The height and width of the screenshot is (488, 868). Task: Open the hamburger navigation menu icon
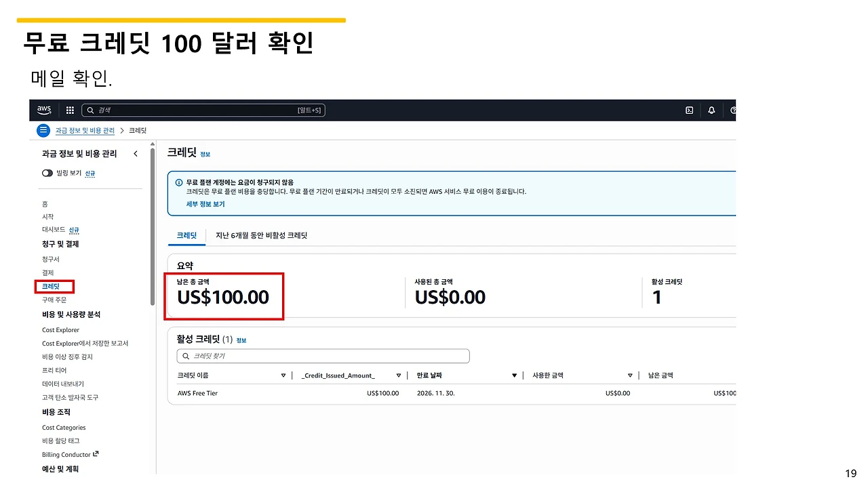coord(43,130)
